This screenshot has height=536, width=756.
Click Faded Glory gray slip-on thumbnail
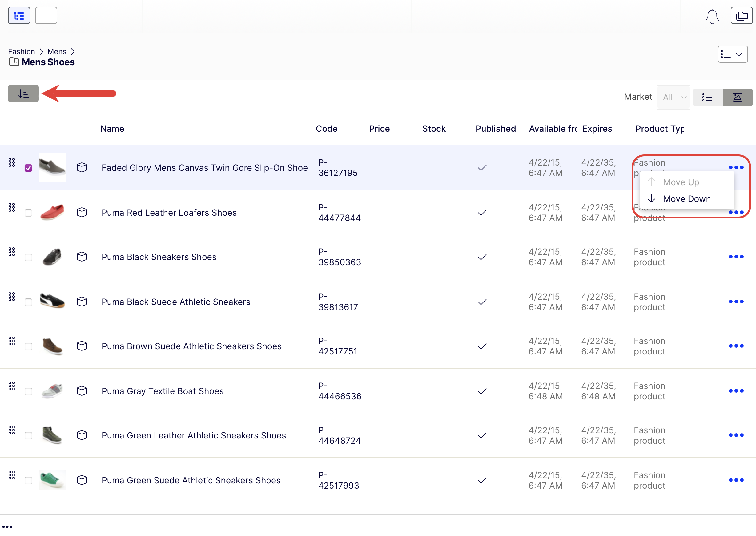(52, 167)
